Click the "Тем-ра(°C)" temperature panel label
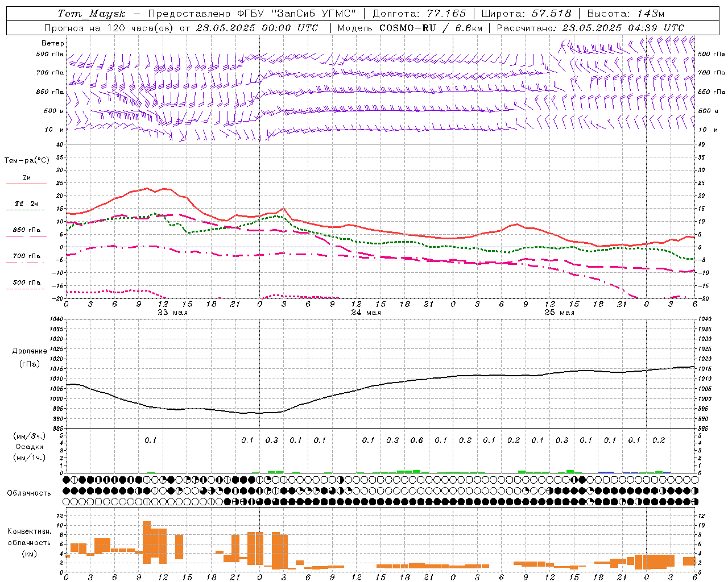The width and height of the screenshot is (728, 582). coord(27,161)
